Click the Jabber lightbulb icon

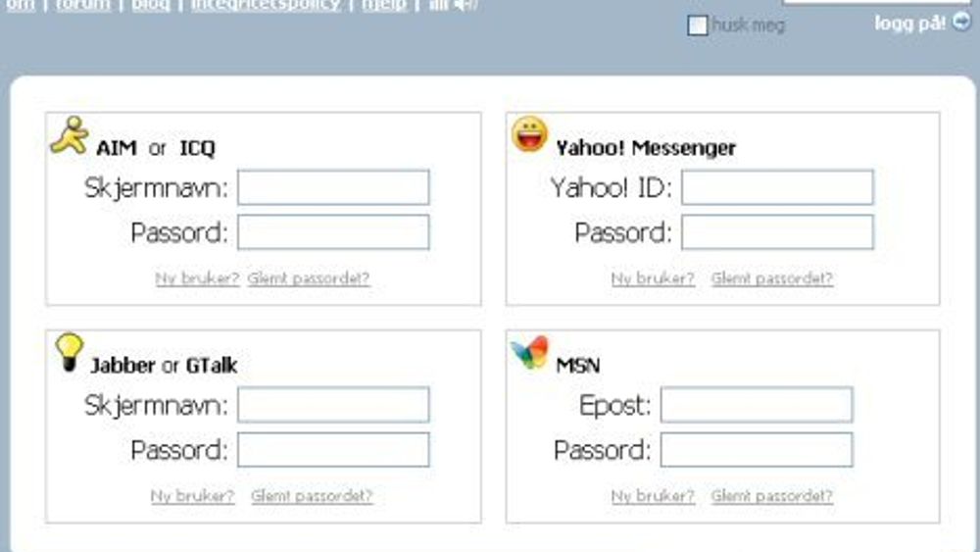[70, 352]
